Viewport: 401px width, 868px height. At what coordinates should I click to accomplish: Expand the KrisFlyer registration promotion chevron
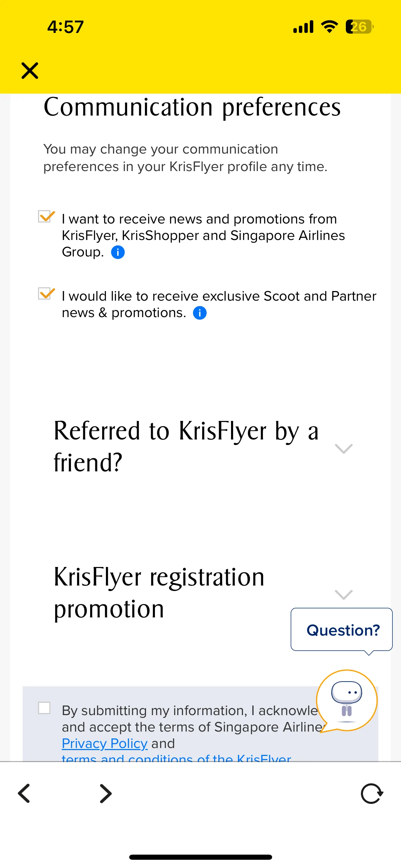tap(343, 595)
